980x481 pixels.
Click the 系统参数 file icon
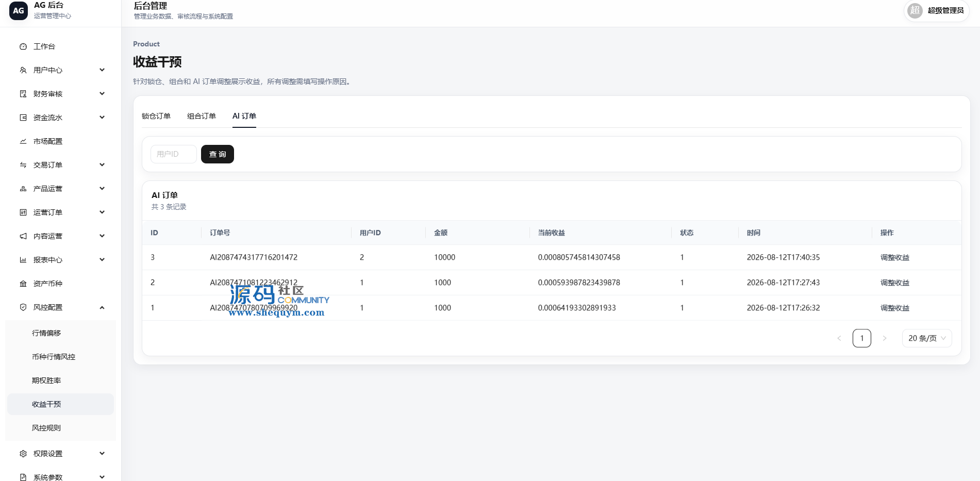point(23,477)
